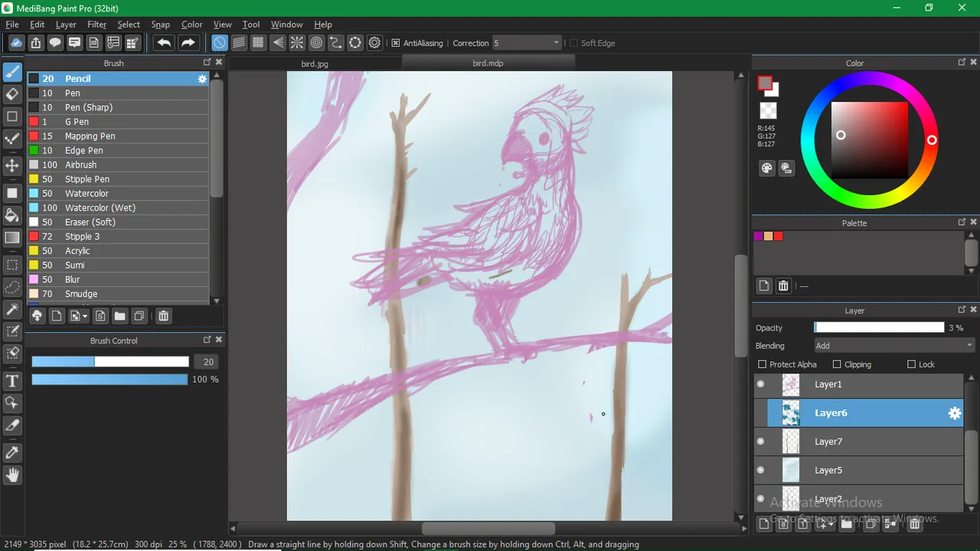The height and width of the screenshot is (551, 980).
Task: Select the Bucket fill tool
Action: 12,214
